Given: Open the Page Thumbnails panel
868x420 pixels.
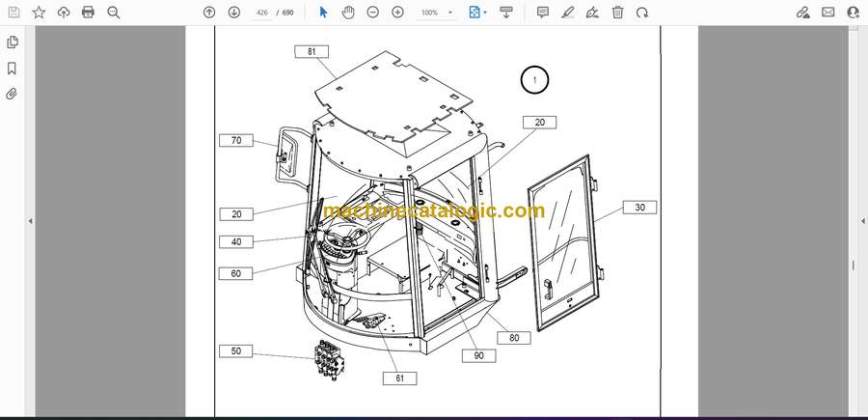Looking at the screenshot, I should (12, 42).
